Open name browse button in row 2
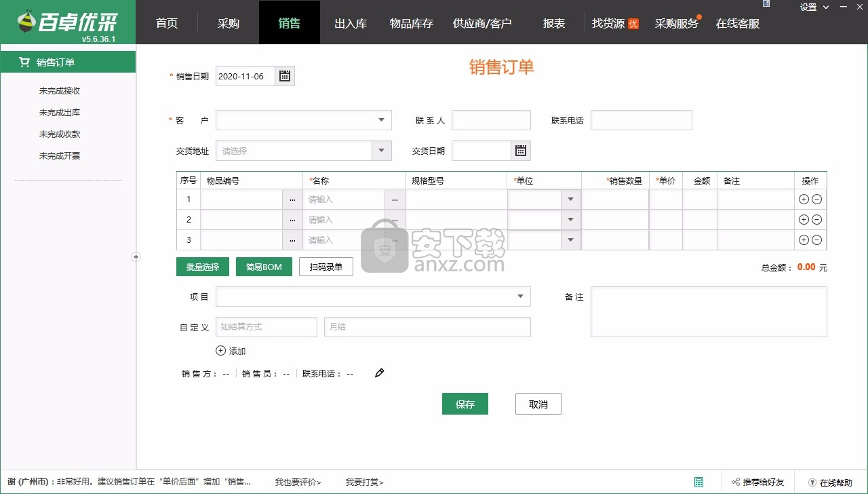Image resolution: width=868 pixels, height=494 pixels. tap(395, 220)
